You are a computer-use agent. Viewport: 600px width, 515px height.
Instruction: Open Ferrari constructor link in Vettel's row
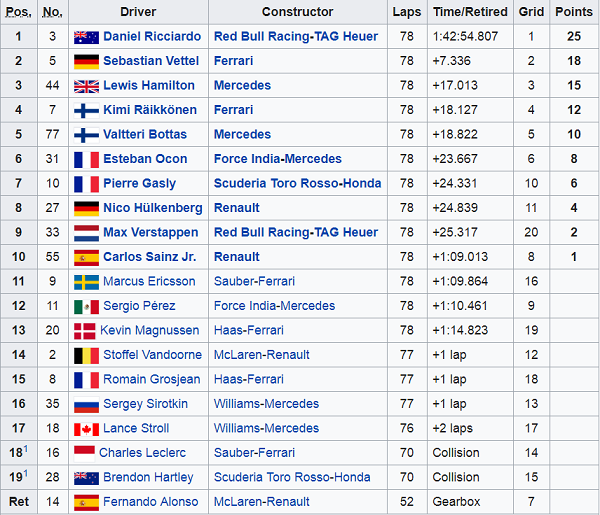click(x=233, y=61)
